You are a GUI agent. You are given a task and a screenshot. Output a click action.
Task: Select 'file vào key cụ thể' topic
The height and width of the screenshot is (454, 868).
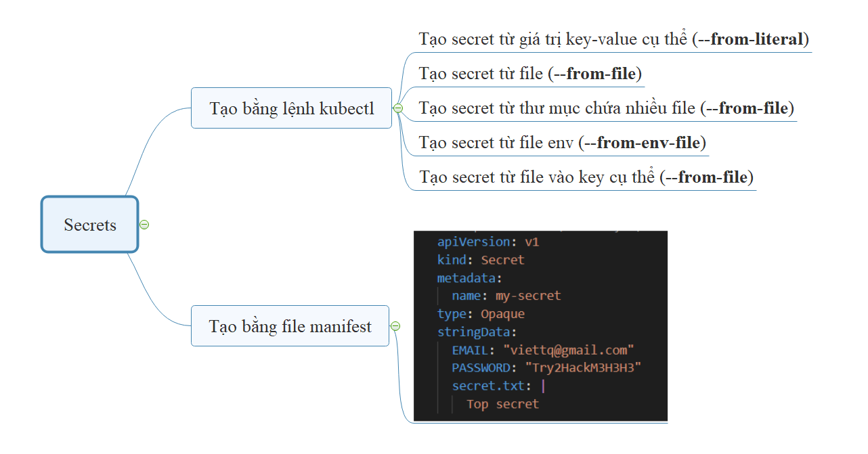pyautogui.click(x=586, y=178)
